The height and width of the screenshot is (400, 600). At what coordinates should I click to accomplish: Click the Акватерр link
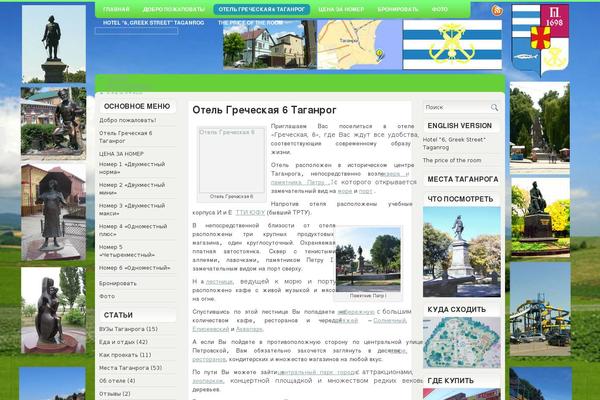click(249, 329)
